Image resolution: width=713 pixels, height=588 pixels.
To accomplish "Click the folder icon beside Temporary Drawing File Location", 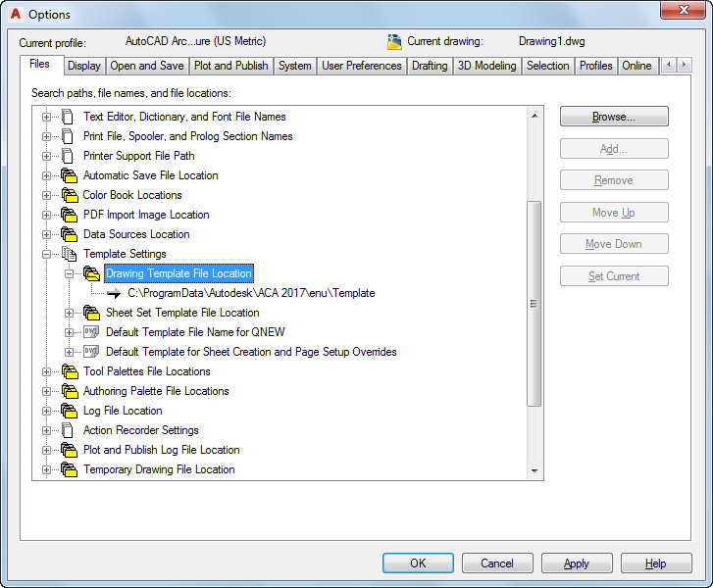I will (x=69, y=469).
